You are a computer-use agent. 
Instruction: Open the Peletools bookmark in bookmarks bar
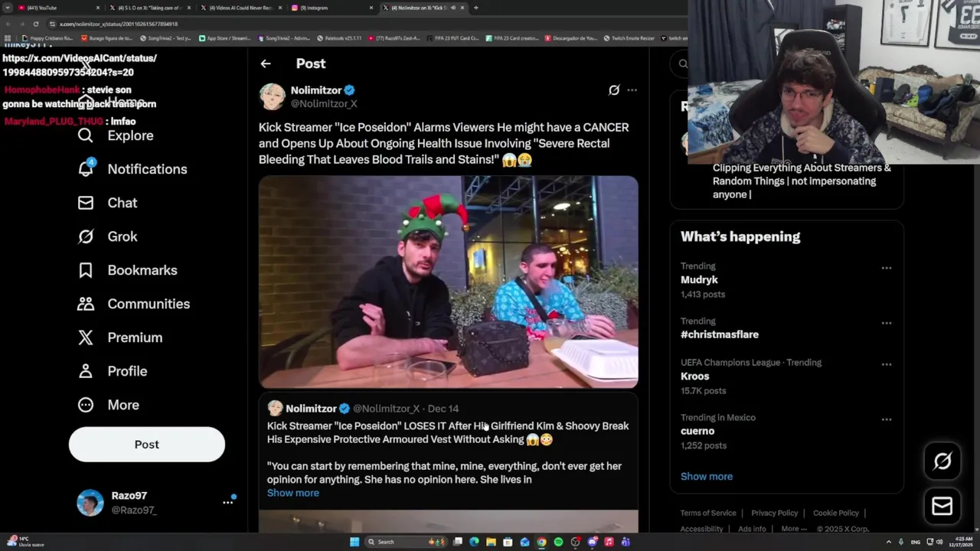(x=339, y=38)
